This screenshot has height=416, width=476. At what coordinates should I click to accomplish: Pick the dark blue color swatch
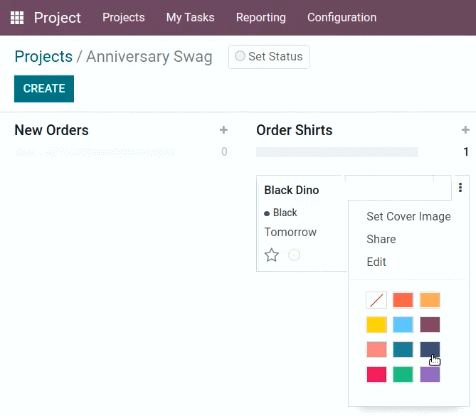(x=430, y=349)
